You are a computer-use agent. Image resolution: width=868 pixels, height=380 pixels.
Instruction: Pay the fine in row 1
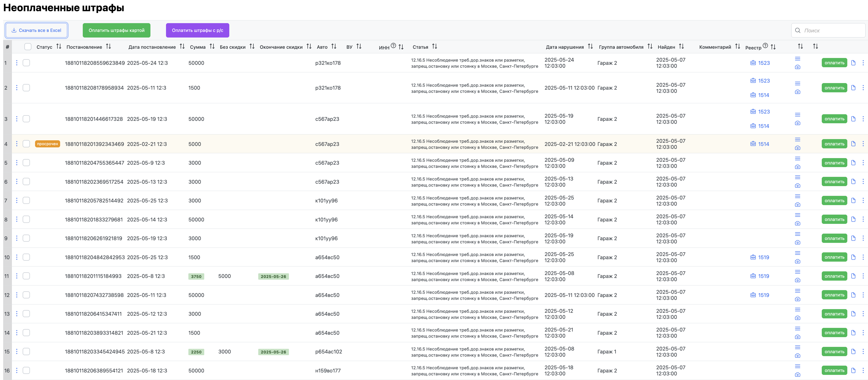point(834,63)
